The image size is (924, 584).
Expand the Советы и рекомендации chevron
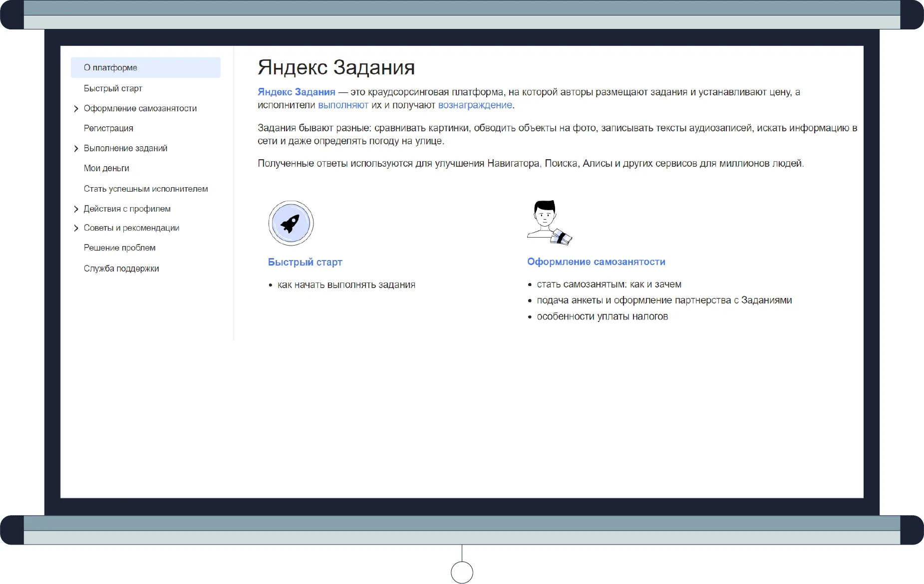coord(76,228)
